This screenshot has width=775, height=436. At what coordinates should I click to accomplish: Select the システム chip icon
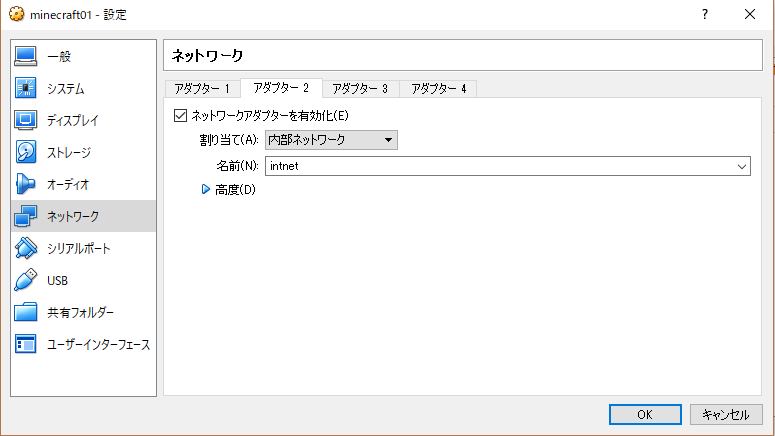pyautogui.click(x=25, y=88)
